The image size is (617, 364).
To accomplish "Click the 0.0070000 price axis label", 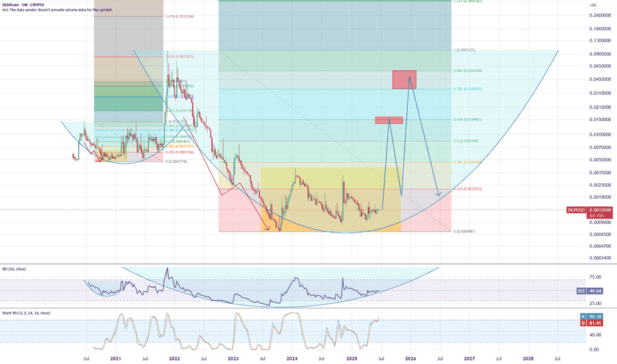I will (x=600, y=148).
